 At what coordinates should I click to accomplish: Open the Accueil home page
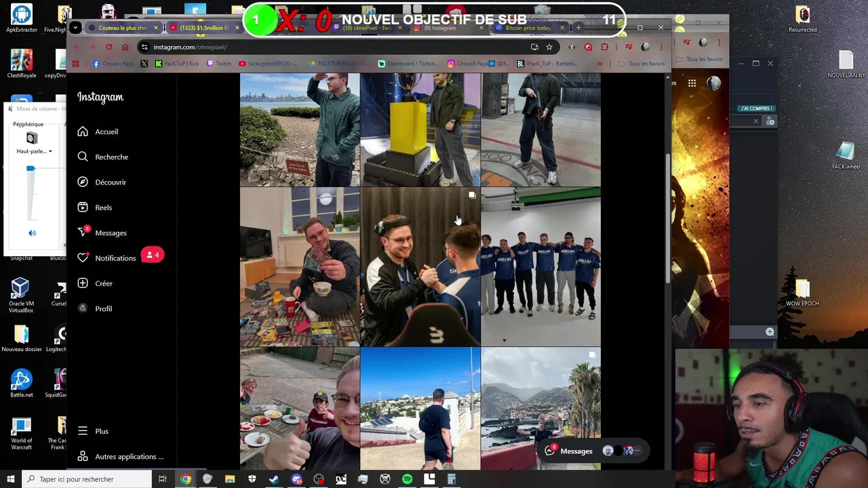click(x=106, y=131)
